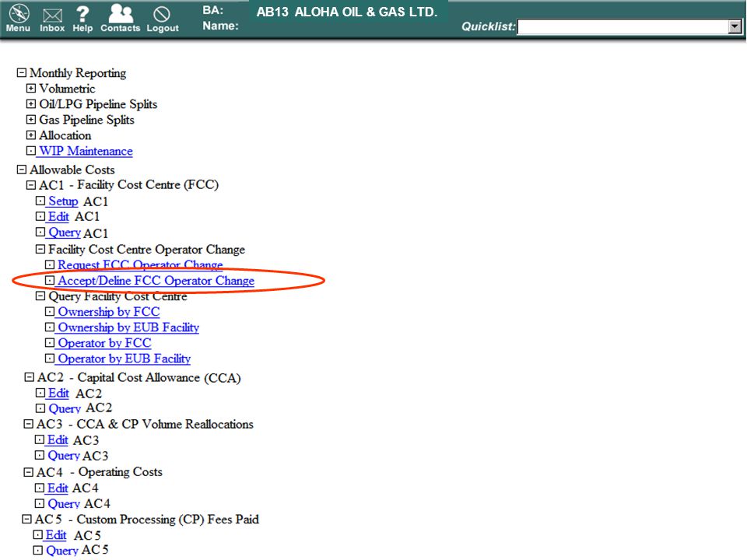747x560 pixels.
Task: Click the box icon beside Operator by FCC
Action: (x=50, y=343)
